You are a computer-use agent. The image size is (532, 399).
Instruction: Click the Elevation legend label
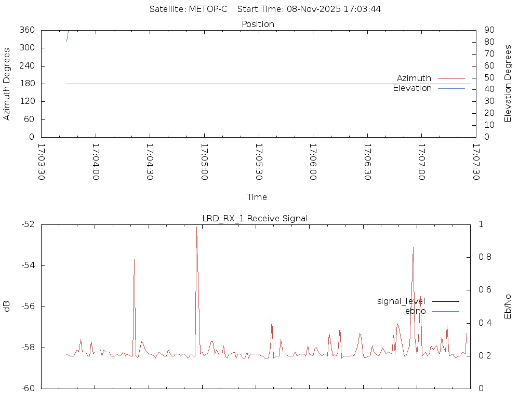[412, 88]
